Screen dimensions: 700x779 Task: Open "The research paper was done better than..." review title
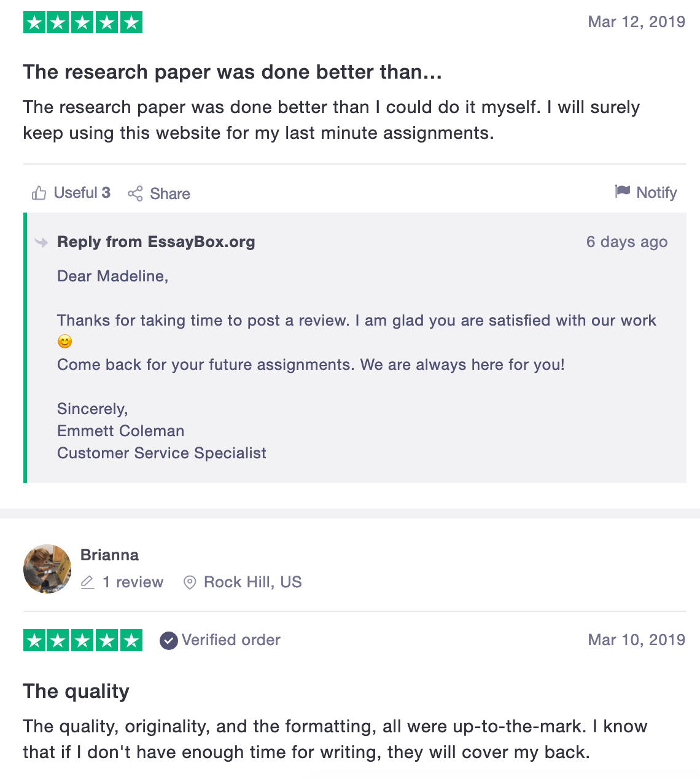[232, 72]
